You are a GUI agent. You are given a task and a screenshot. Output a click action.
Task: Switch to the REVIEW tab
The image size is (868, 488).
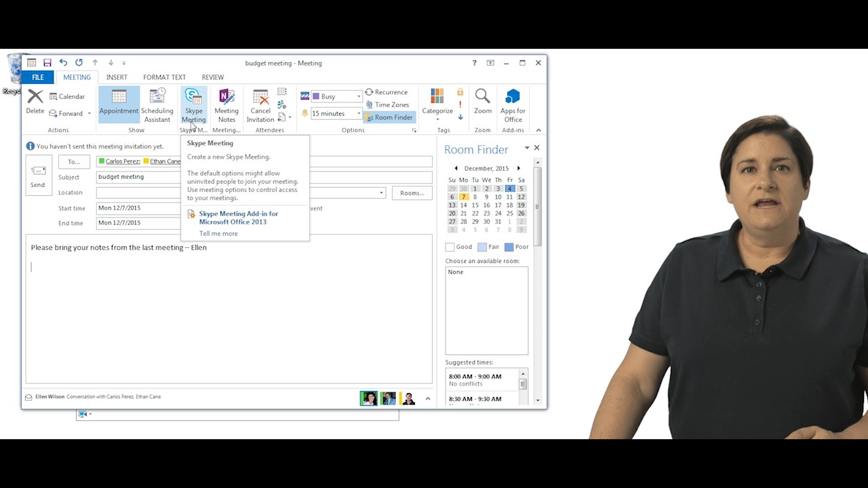tap(212, 77)
